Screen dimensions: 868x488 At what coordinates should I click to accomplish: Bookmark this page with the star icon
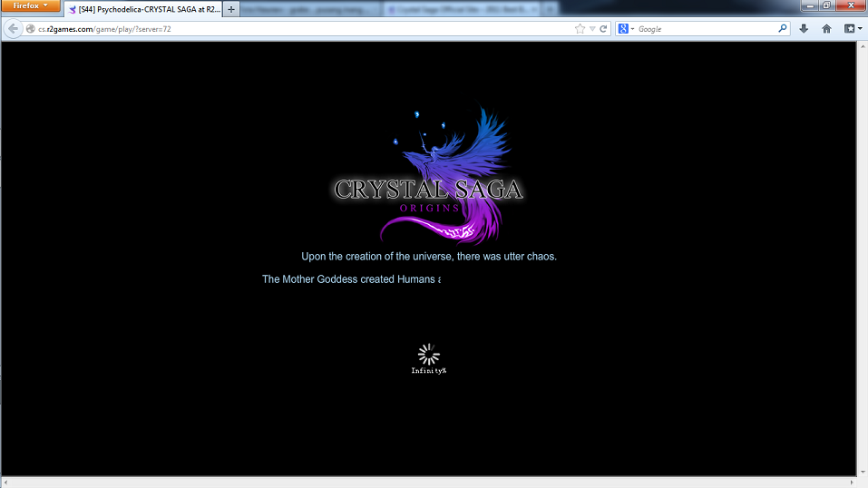tap(580, 29)
